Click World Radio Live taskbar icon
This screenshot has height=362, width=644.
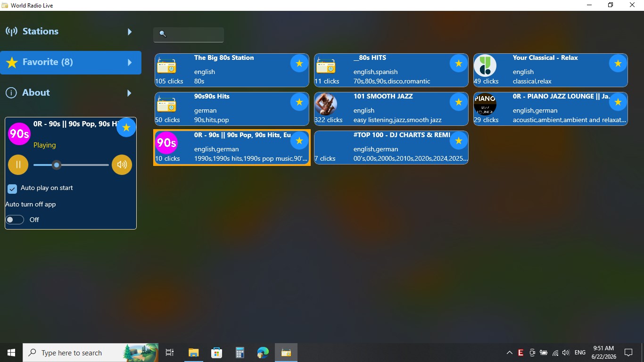pos(286,353)
